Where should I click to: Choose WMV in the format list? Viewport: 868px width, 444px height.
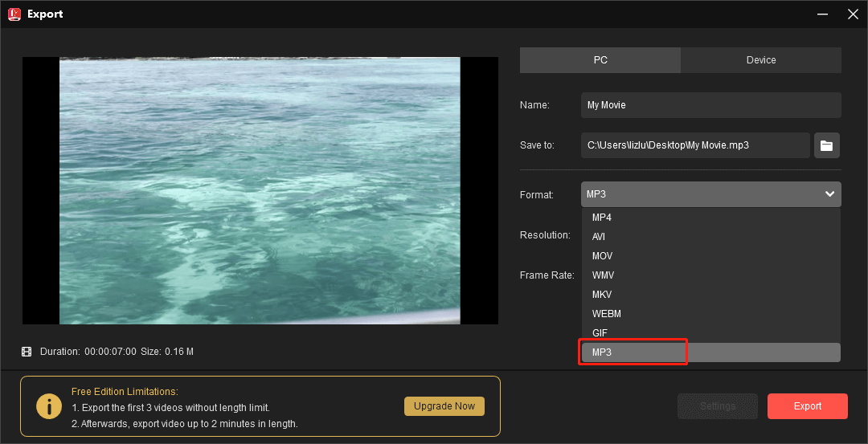pyautogui.click(x=710, y=275)
